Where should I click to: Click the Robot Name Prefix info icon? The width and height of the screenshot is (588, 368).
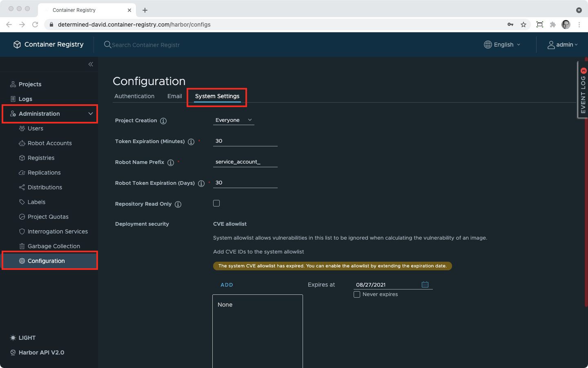(x=171, y=162)
